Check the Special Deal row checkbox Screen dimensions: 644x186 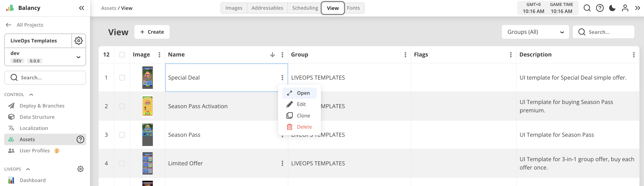click(x=122, y=78)
